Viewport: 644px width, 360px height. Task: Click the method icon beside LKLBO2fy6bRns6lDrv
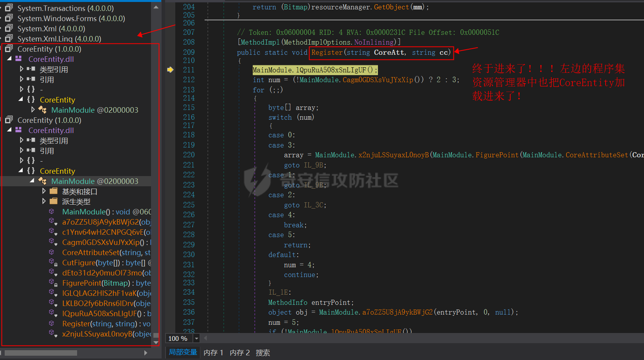tap(53, 303)
